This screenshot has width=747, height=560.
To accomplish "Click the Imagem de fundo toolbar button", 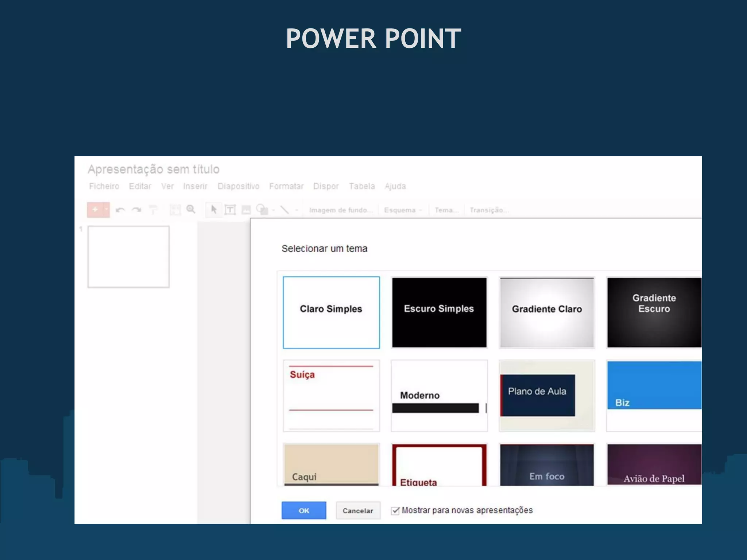I will [x=341, y=210].
